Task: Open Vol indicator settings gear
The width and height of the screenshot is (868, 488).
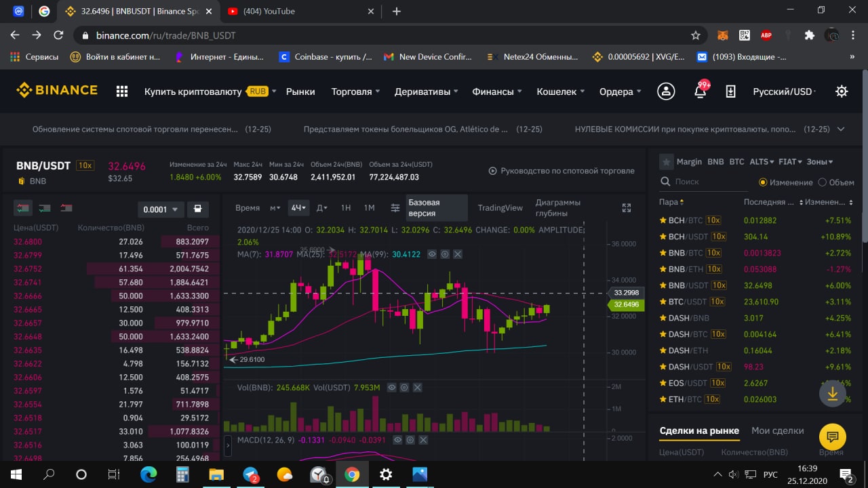Action: [x=404, y=388]
